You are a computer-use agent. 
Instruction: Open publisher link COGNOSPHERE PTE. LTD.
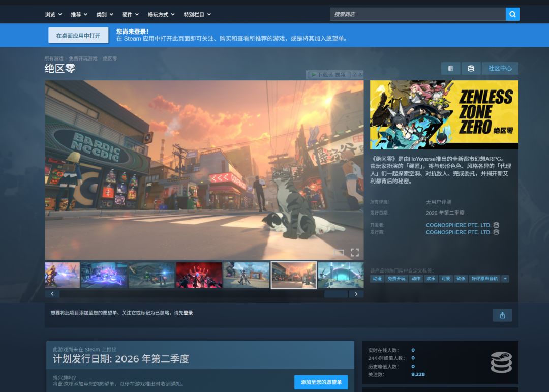pyautogui.click(x=459, y=232)
